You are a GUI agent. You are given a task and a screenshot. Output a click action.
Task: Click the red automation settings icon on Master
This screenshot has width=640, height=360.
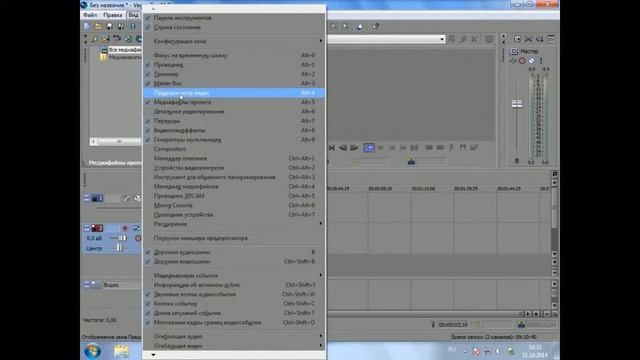(522, 61)
